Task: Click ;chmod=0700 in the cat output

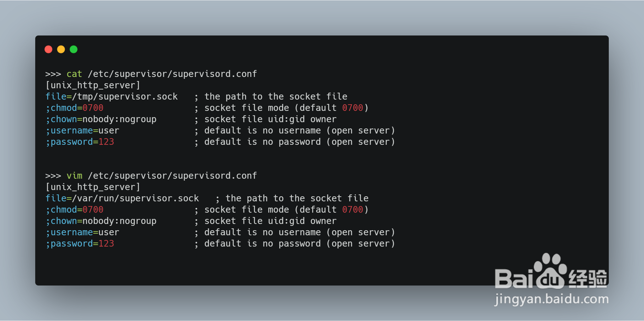Action: click(x=75, y=108)
